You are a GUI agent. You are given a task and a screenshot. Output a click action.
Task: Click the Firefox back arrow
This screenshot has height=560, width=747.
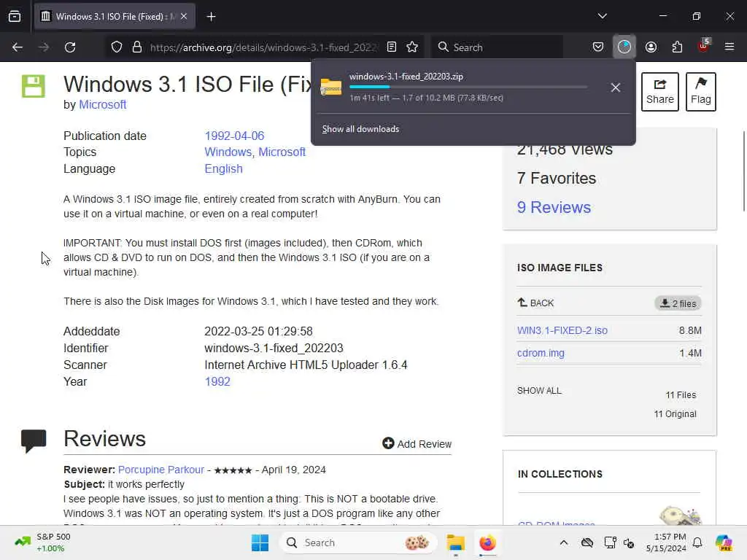[x=18, y=47]
